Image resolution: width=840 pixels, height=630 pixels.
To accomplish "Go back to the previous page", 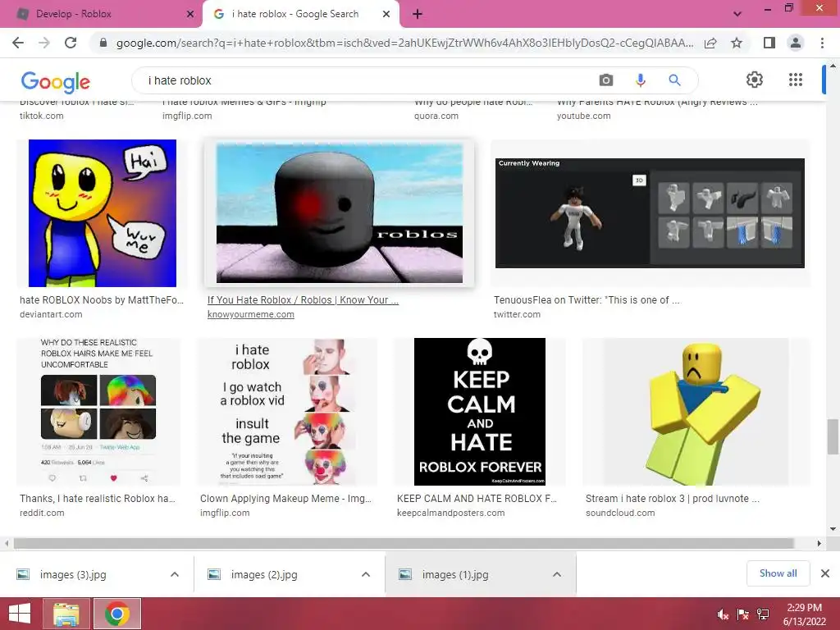I will (18, 43).
